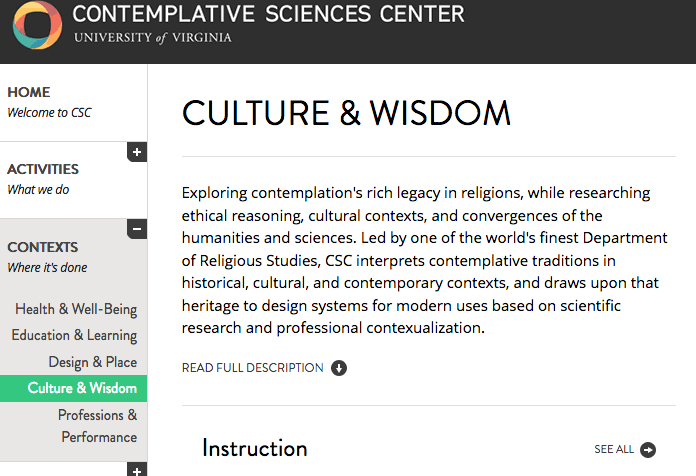The width and height of the screenshot is (696, 476).
Task: Select the highlighted Culture & Wisdom item
Action: tap(74, 389)
